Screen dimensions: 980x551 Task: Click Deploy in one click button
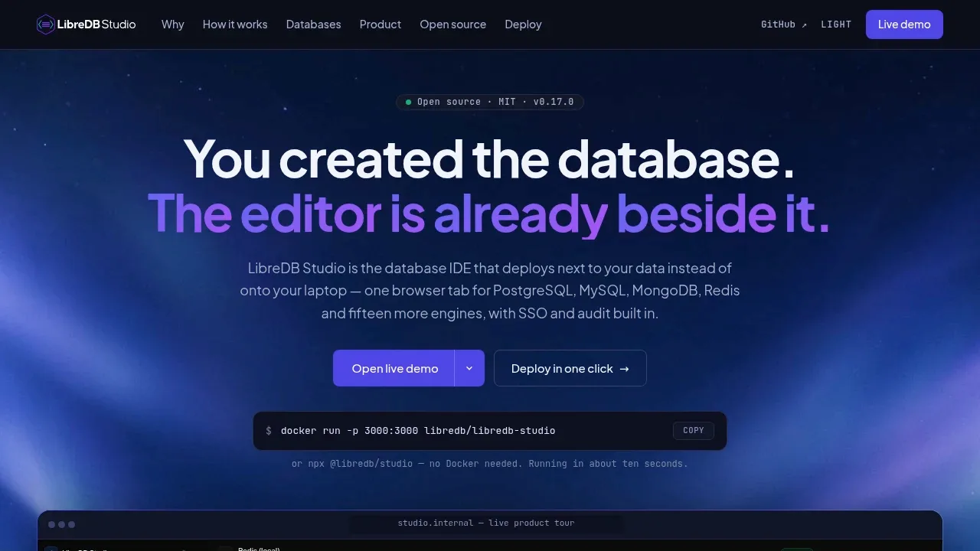570,368
